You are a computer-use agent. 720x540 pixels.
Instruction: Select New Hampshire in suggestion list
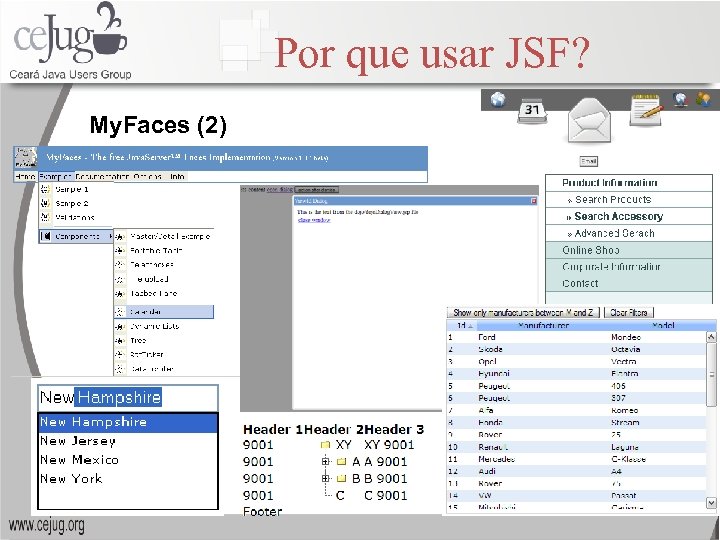(x=128, y=422)
